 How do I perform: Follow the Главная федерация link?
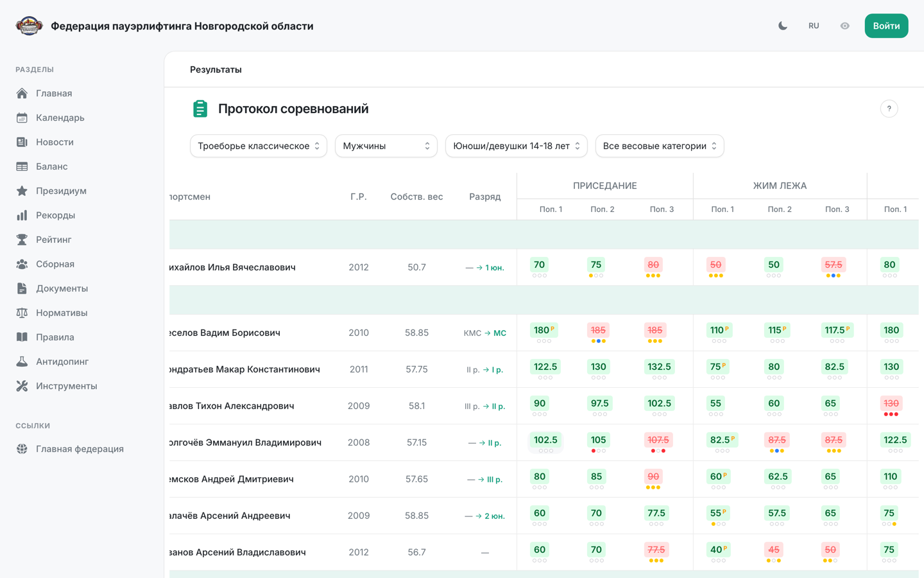pos(80,449)
